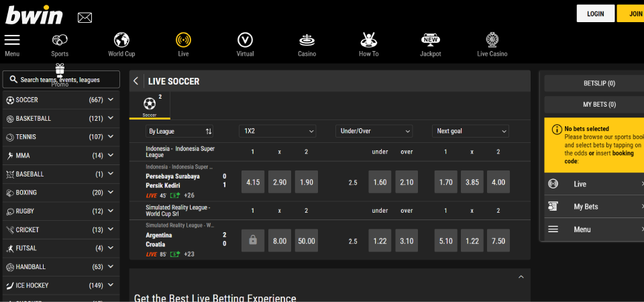Click cash-out icon for Argentina Croatia match
This screenshot has height=302, width=644.
(x=175, y=254)
